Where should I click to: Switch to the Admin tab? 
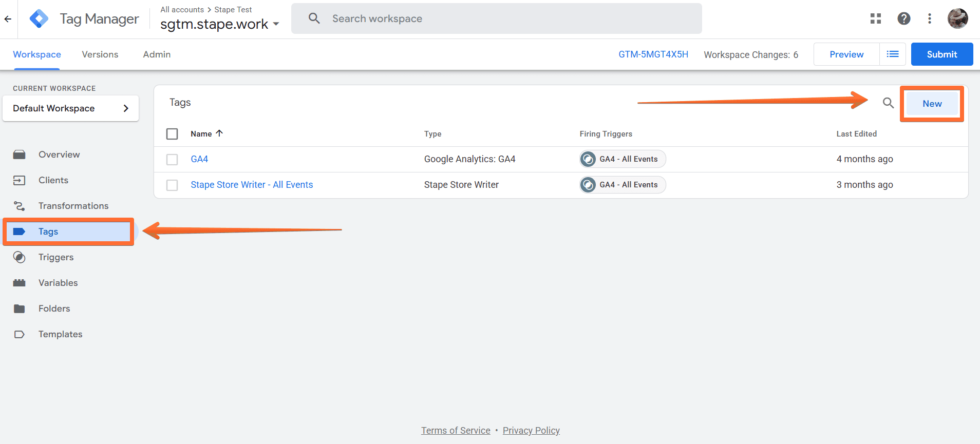(x=157, y=54)
